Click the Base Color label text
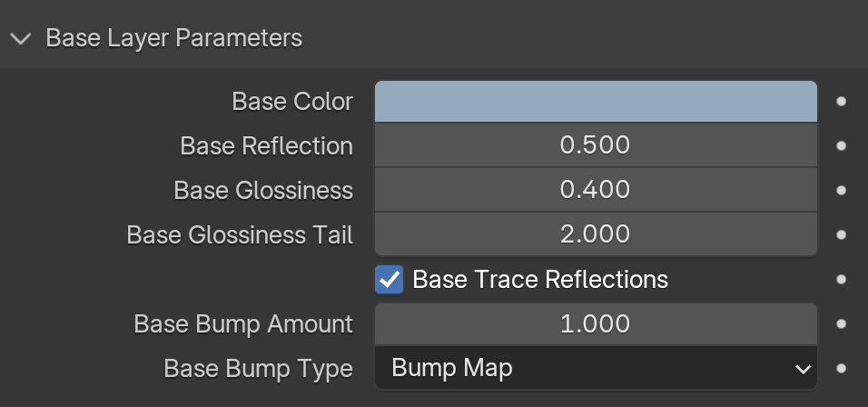The height and width of the screenshot is (407, 868). pos(292,102)
